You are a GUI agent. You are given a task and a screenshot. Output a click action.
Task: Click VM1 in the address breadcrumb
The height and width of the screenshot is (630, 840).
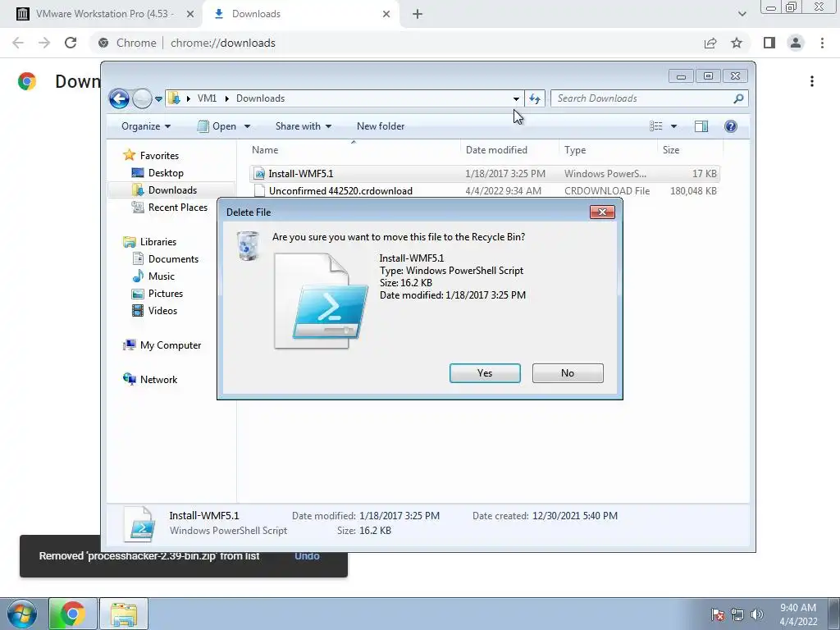(x=207, y=98)
